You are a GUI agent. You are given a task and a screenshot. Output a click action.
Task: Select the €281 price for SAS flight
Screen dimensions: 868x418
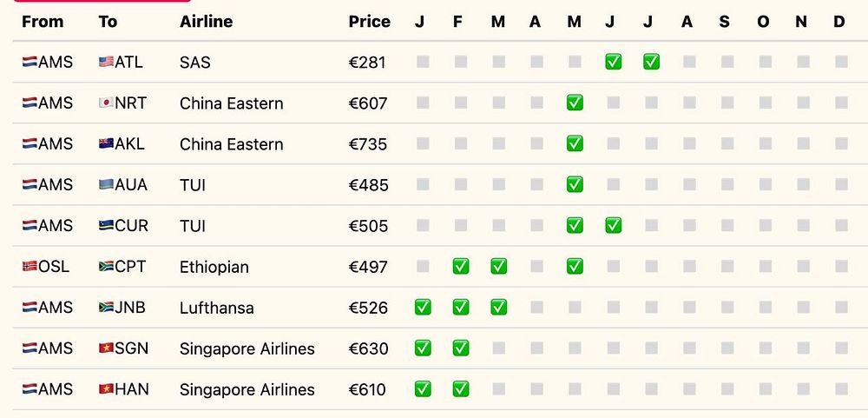tap(366, 63)
